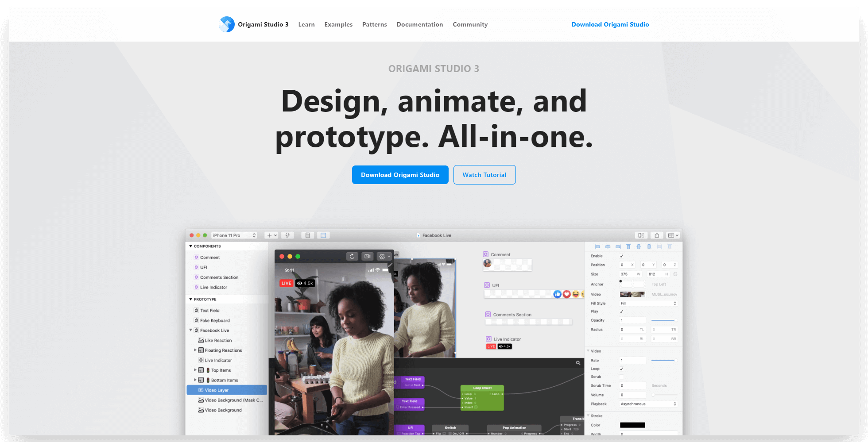Click the lightning bolt toolbar icon
868x442 pixels.
tap(287, 235)
